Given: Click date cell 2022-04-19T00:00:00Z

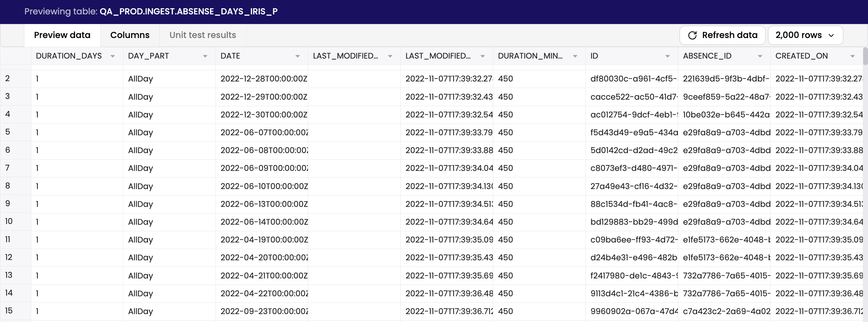Looking at the screenshot, I should [262, 240].
